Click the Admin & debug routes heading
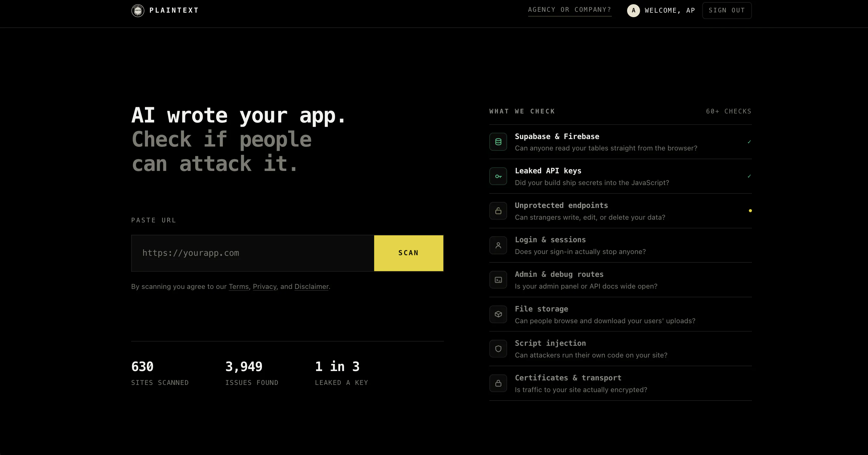This screenshot has width=868, height=455. click(559, 274)
